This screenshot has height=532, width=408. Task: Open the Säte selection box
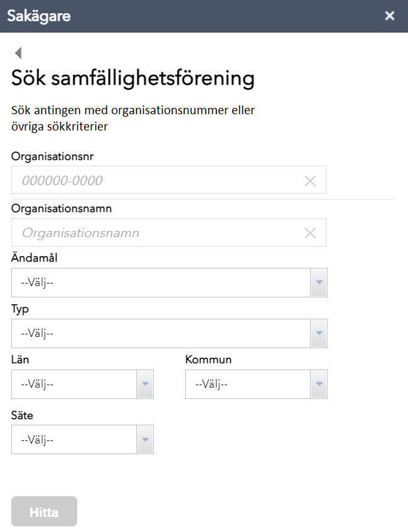[74, 440]
